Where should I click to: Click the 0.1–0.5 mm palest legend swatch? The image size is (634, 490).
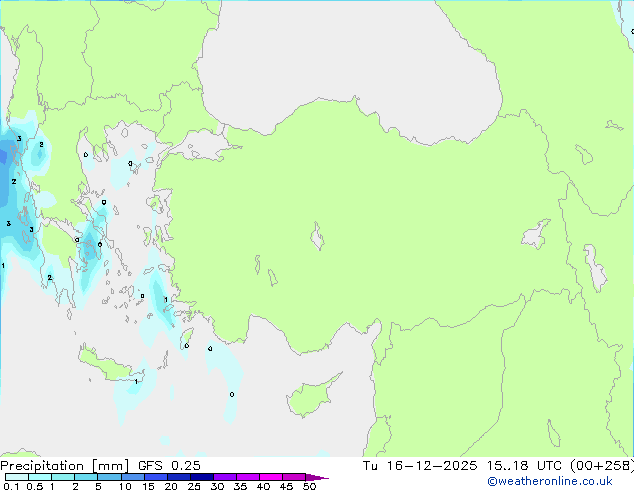click(17, 477)
